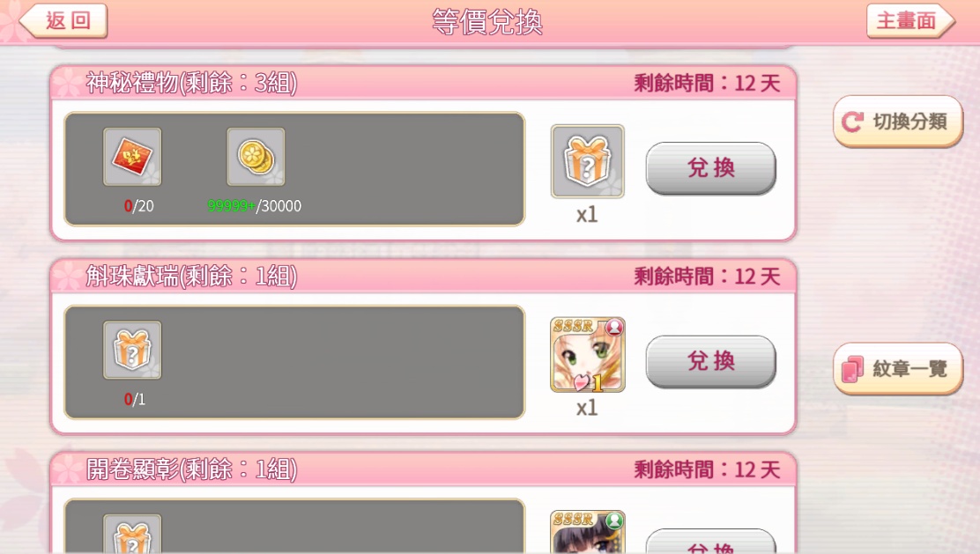980x554 pixels.
Task: View the SSSR blonde character card
Action: [587, 355]
